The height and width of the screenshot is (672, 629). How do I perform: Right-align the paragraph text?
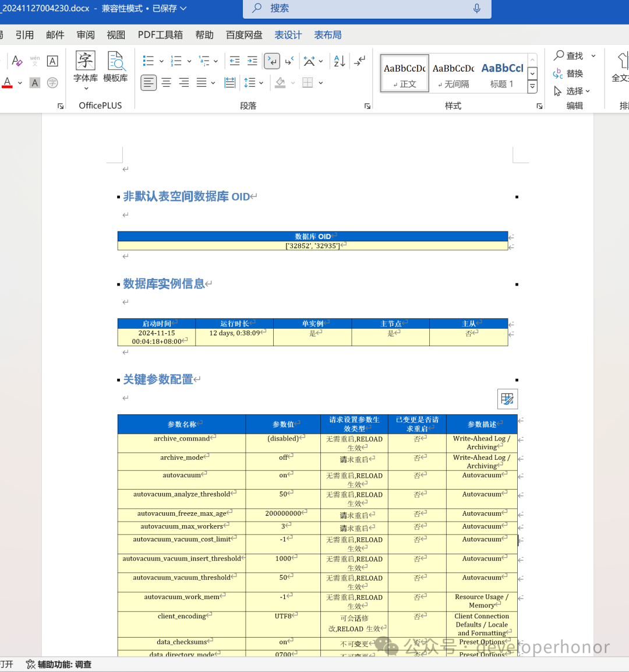click(184, 83)
